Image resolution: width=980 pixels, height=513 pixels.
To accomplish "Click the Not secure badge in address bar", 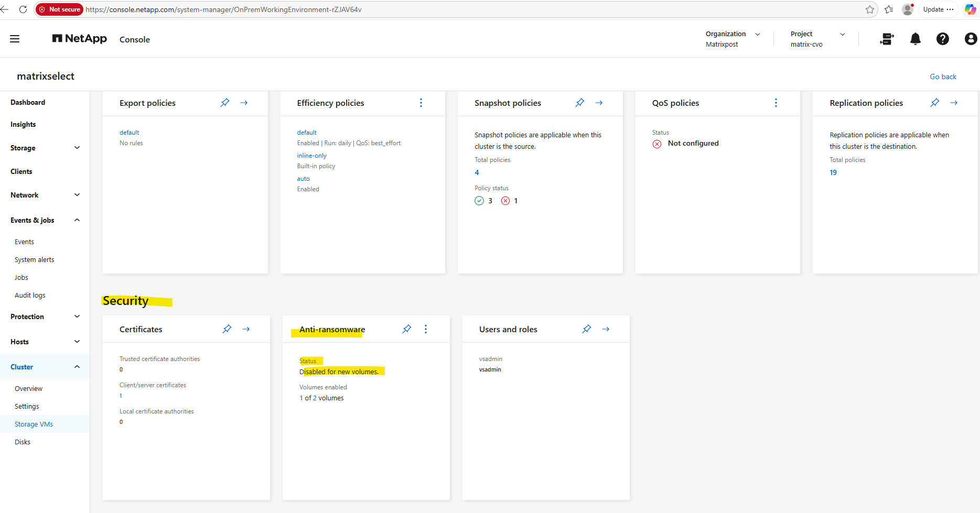I will coord(60,9).
